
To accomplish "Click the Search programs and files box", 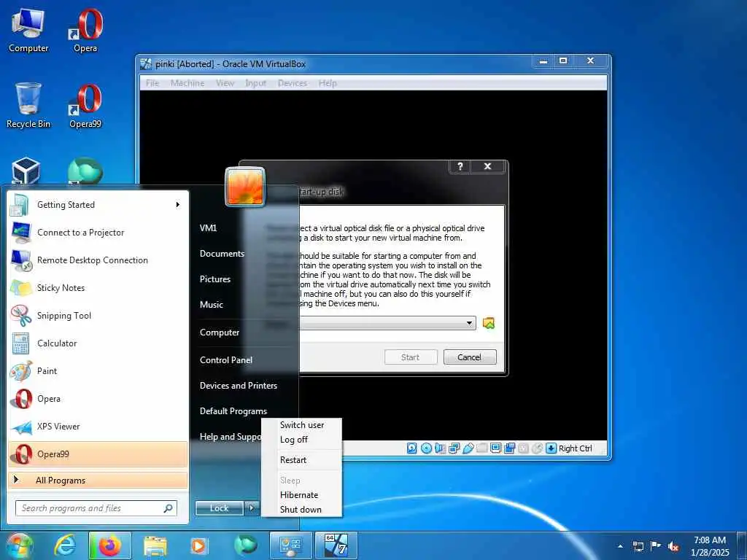I will tap(96, 508).
